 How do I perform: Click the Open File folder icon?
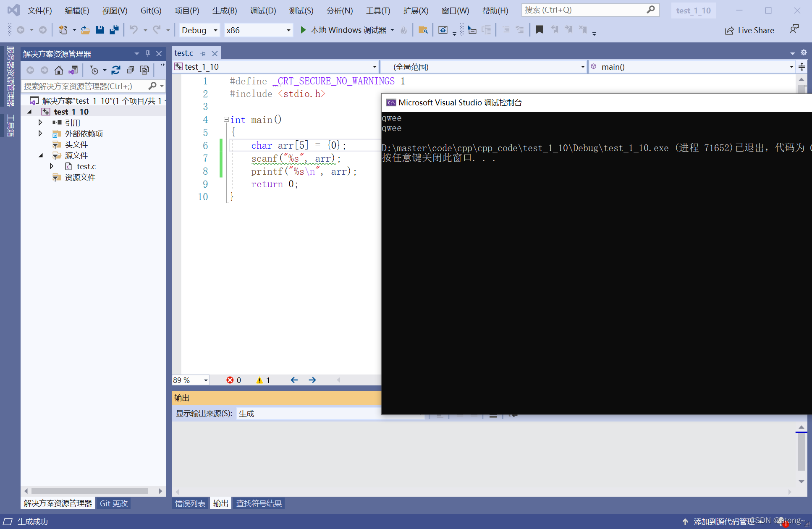click(x=85, y=30)
